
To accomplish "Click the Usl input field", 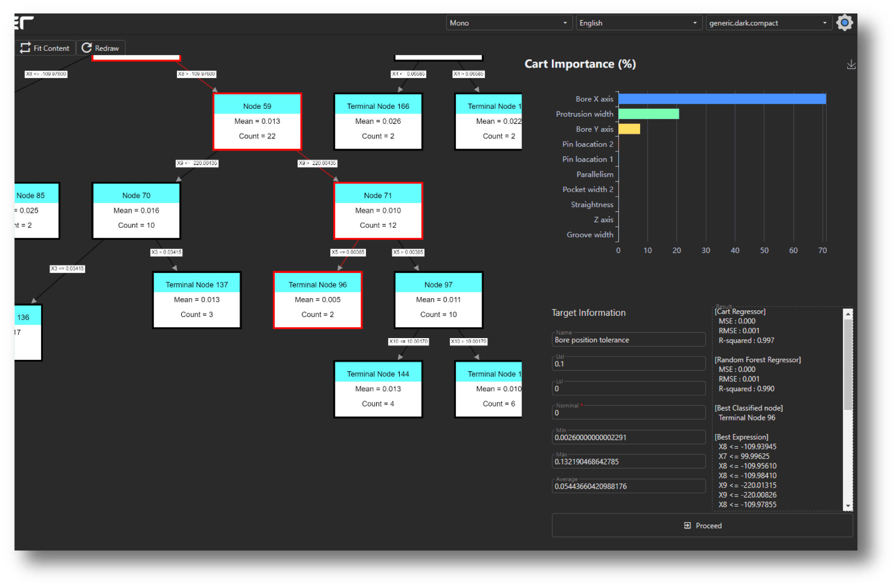I will click(x=628, y=364).
